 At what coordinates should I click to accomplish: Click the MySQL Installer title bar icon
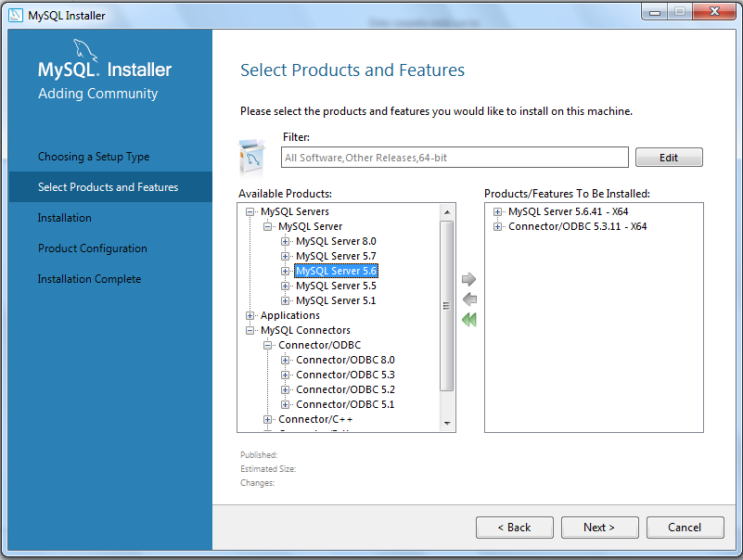[x=16, y=15]
